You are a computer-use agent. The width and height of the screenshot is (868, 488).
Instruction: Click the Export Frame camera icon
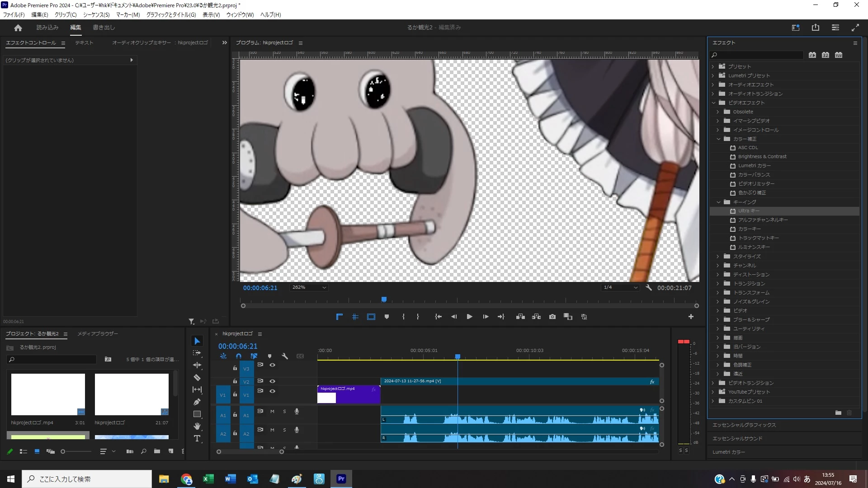coord(552,317)
